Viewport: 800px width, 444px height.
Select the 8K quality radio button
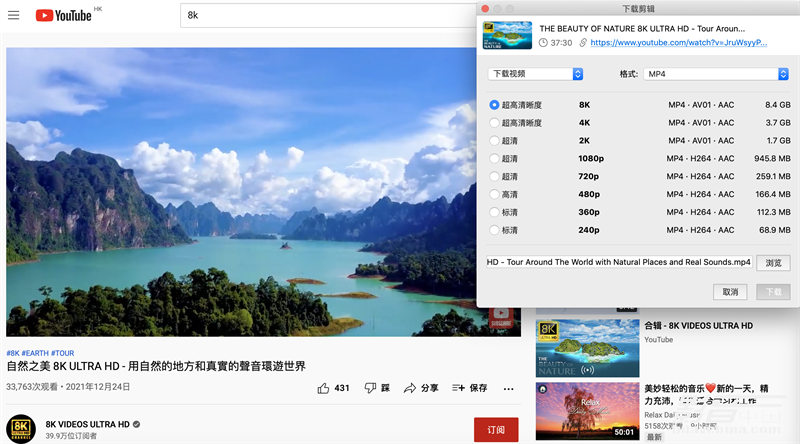(494, 105)
